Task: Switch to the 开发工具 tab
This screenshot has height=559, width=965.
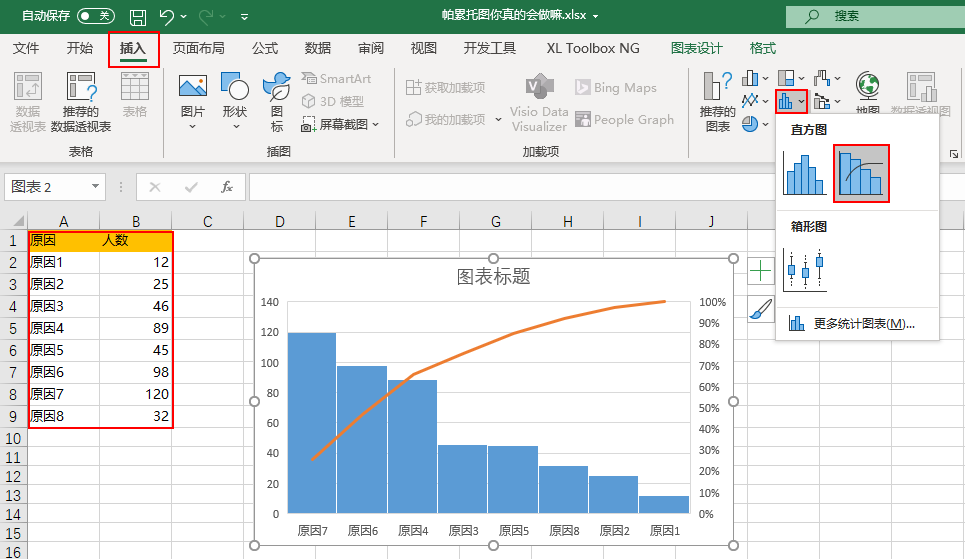Action: 490,48
